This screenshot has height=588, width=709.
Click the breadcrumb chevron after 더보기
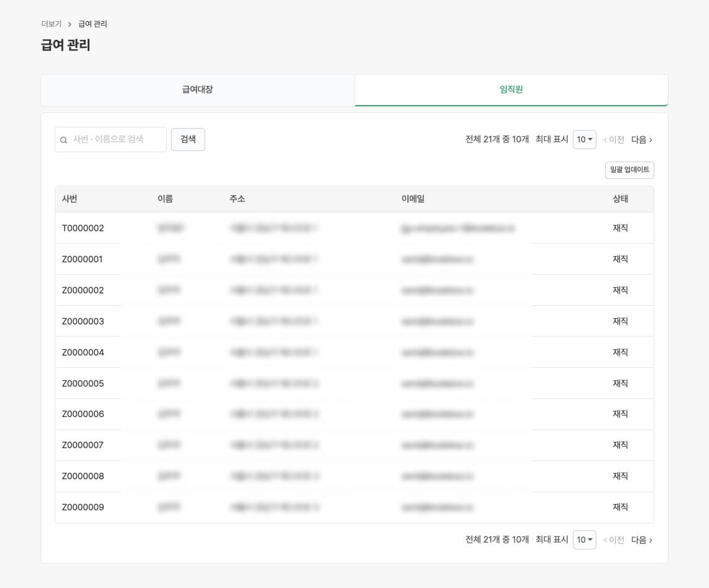[70, 24]
